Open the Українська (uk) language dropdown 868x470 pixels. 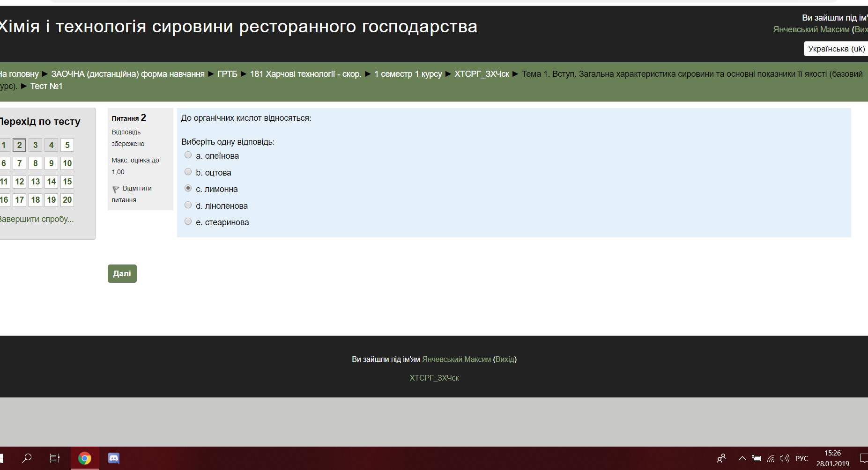(836, 49)
